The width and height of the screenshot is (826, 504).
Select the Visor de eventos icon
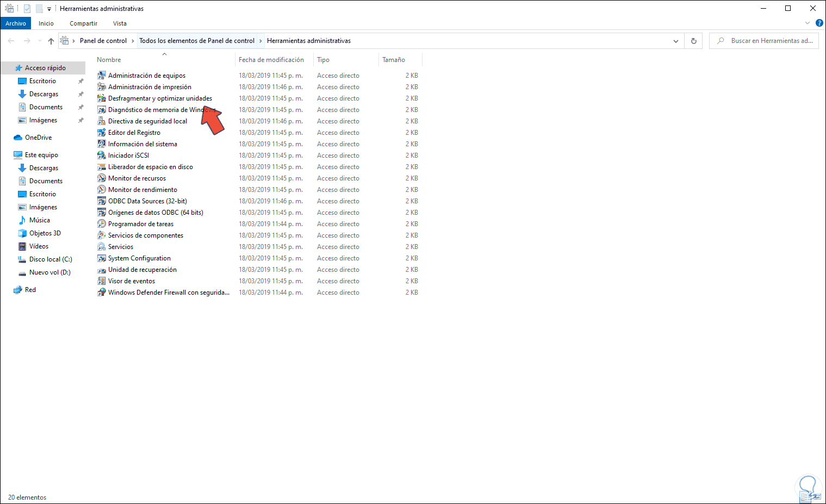tap(101, 281)
